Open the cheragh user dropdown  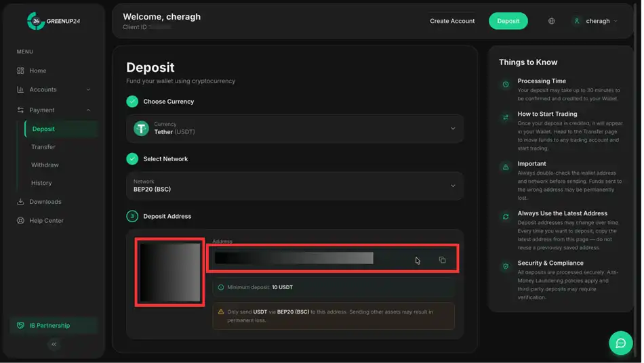596,21
